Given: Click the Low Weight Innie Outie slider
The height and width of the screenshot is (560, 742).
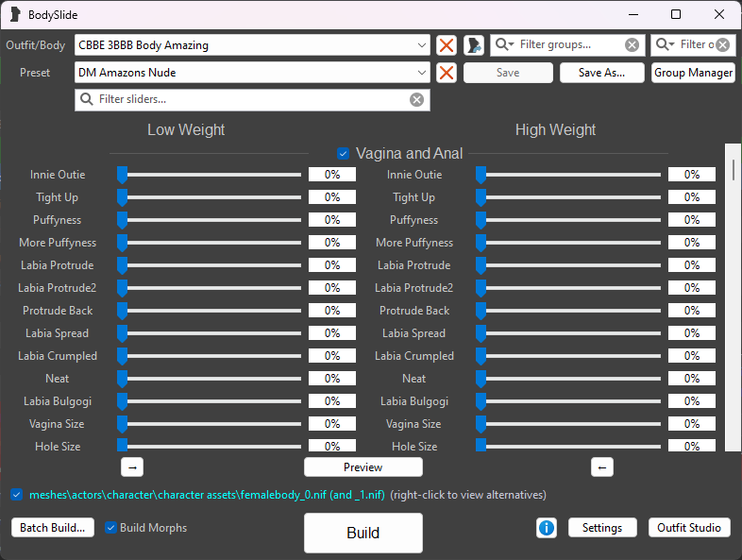Looking at the screenshot, I should [210, 175].
